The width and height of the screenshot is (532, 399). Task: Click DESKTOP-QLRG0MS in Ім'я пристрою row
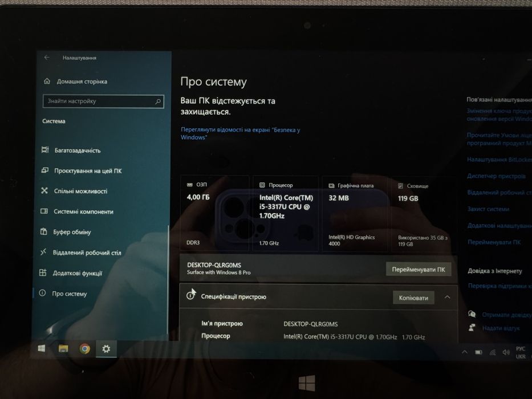coord(311,324)
